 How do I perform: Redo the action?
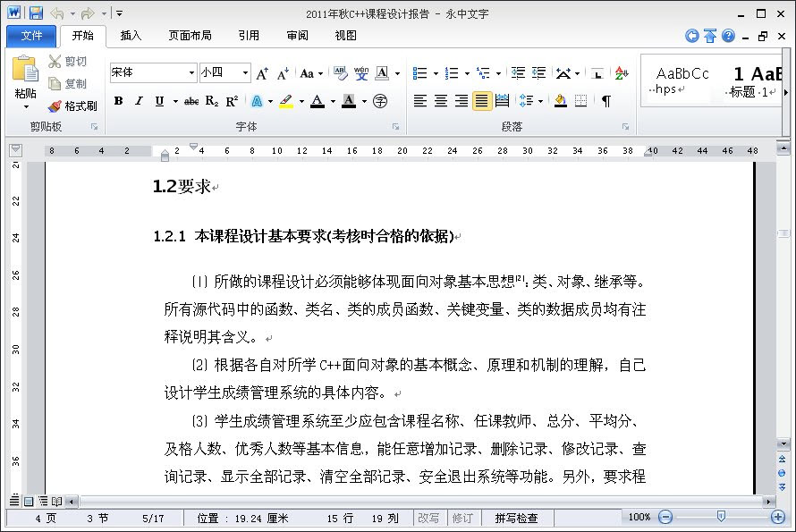[88, 13]
